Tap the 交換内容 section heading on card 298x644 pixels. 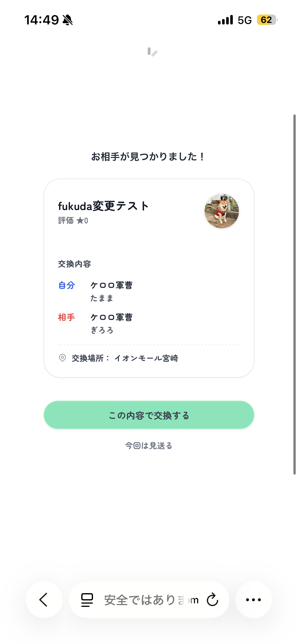[75, 264]
